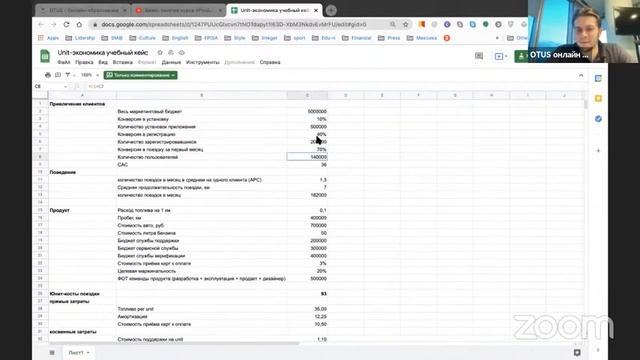This screenshot has width=640, height=360.
Task: Open the Tasks side panel icon
Action: coord(598,119)
